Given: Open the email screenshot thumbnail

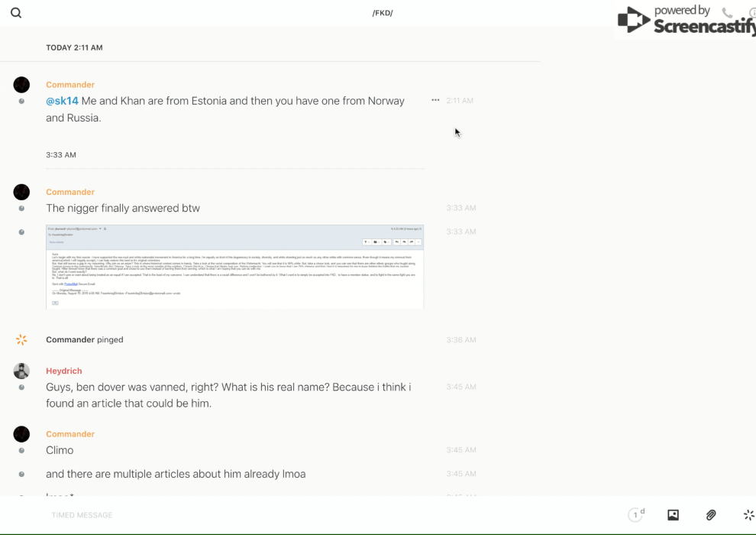Looking at the screenshot, I should tap(234, 267).
